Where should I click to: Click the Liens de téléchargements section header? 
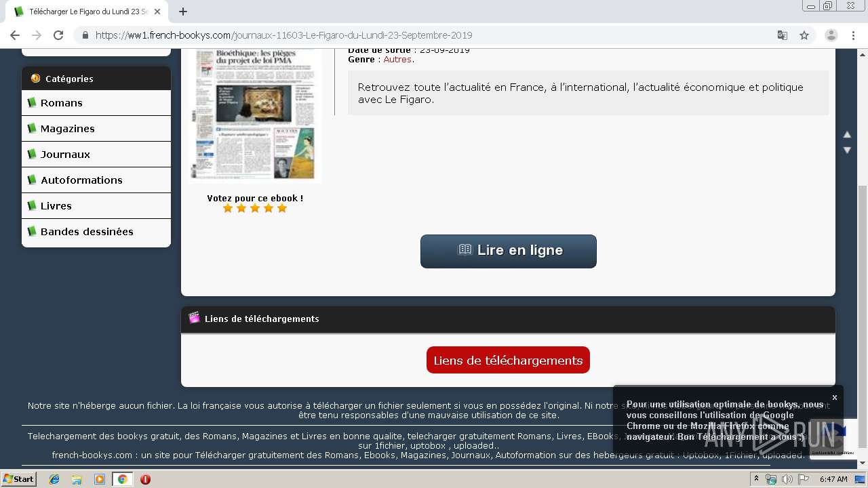(508, 319)
